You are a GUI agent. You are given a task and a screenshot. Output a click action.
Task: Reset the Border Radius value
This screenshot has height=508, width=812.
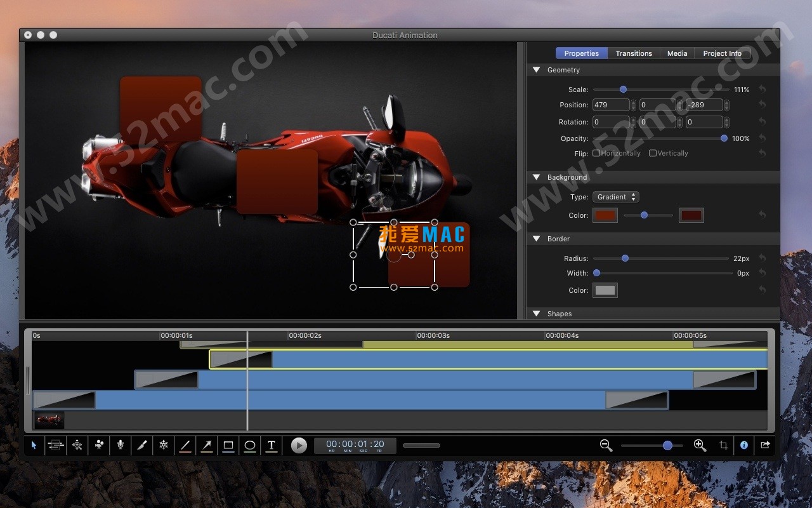pyautogui.click(x=762, y=258)
